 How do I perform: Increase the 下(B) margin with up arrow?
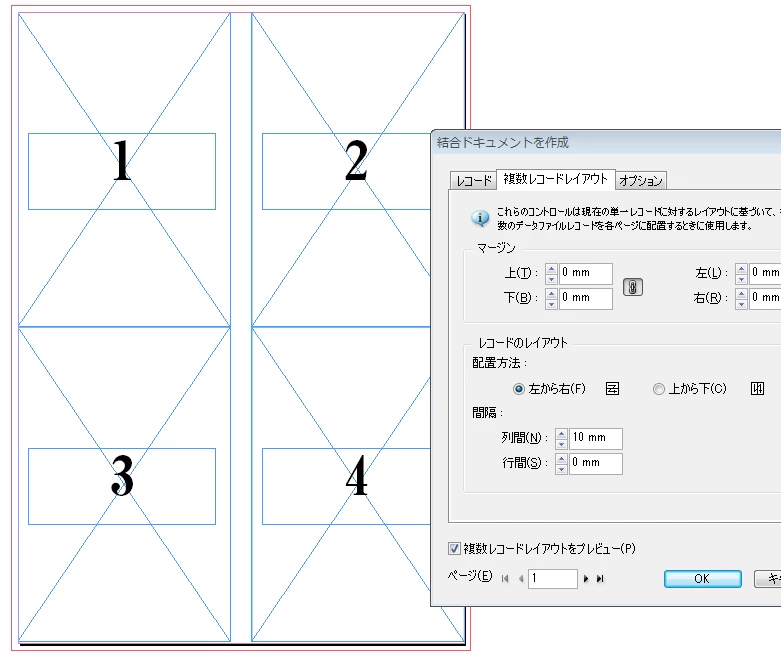pos(551,293)
